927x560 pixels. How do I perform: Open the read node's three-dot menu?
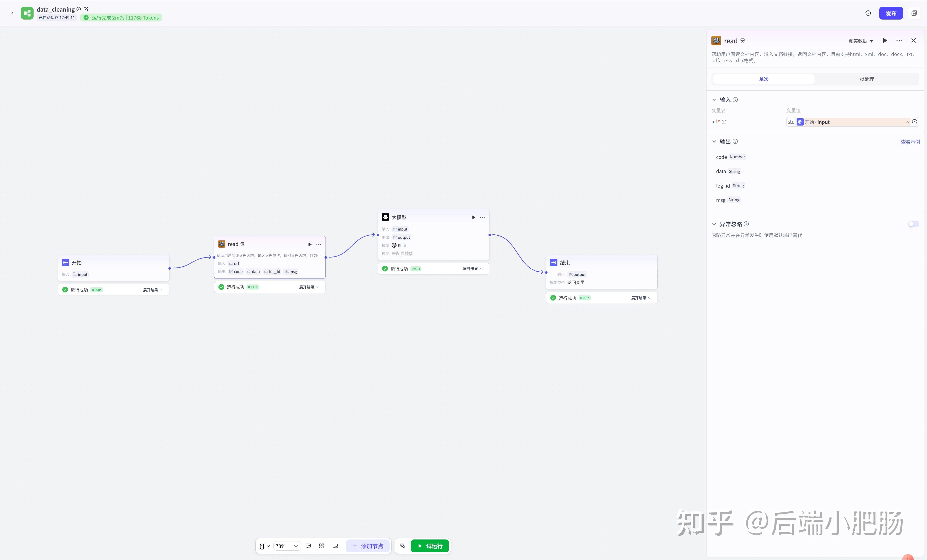point(319,245)
